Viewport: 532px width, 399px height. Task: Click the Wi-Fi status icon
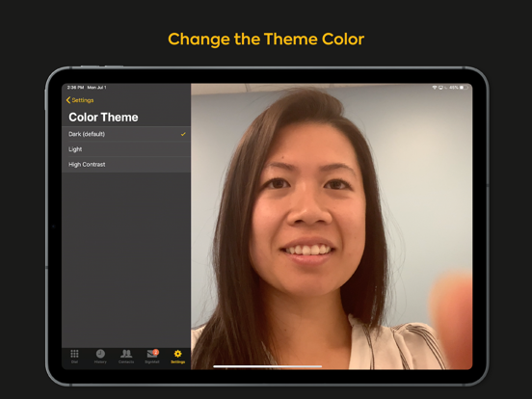[x=435, y=88]
